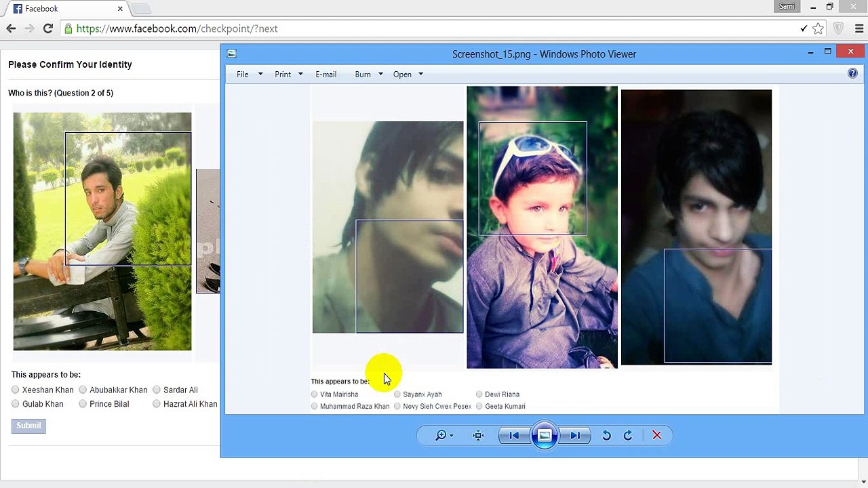Open Burn menu in Photo Viewer
Image resolution: width=868 pixels, height=488 pixels.
pyautogui.click(x=363, y=75)
